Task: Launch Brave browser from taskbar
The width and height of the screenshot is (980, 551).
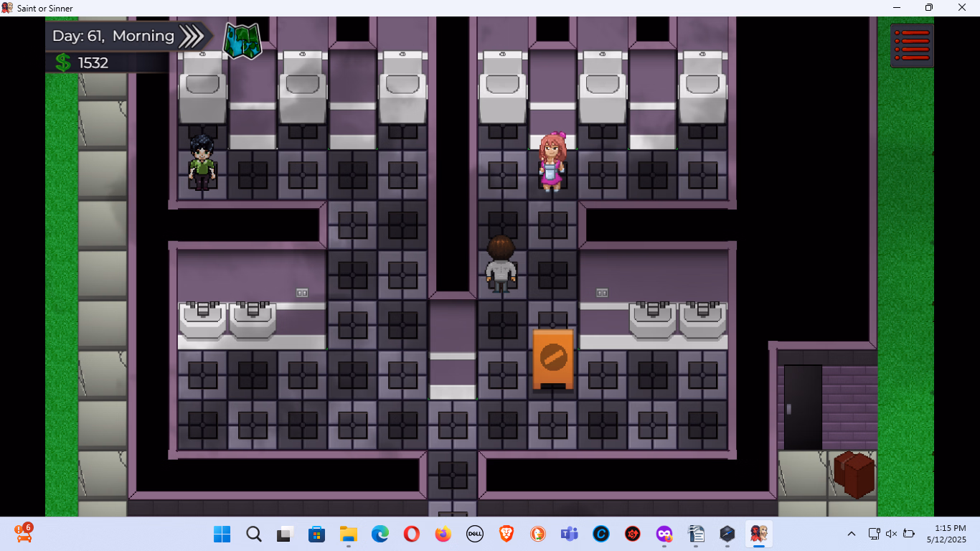Action: pyautogui.click(x=506, y=534)
